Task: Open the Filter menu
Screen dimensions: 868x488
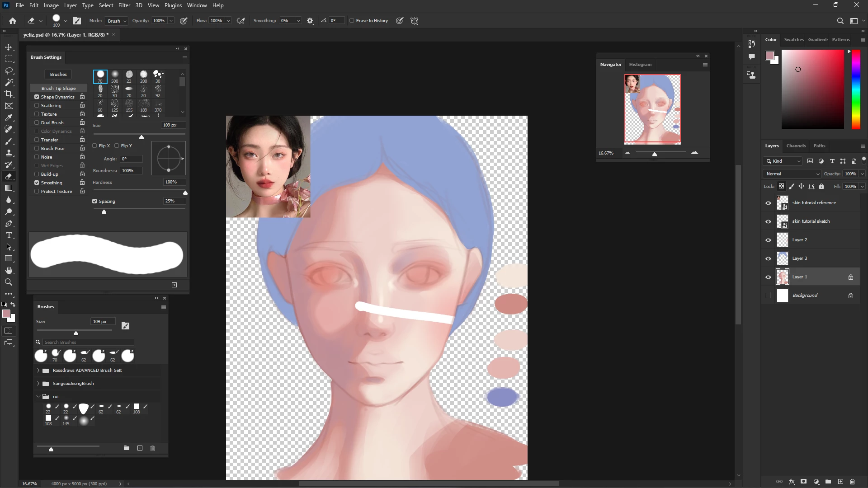Action: pyautogui.click(x=124, y=5)
